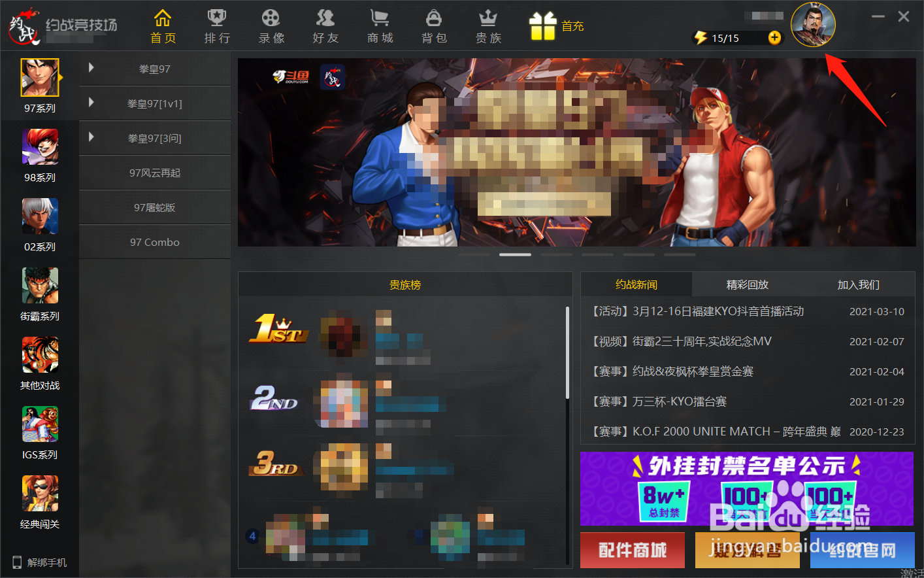Screen dimensions: 924x578
Task: Open the 好友 friends page
Action: (325, 27)
